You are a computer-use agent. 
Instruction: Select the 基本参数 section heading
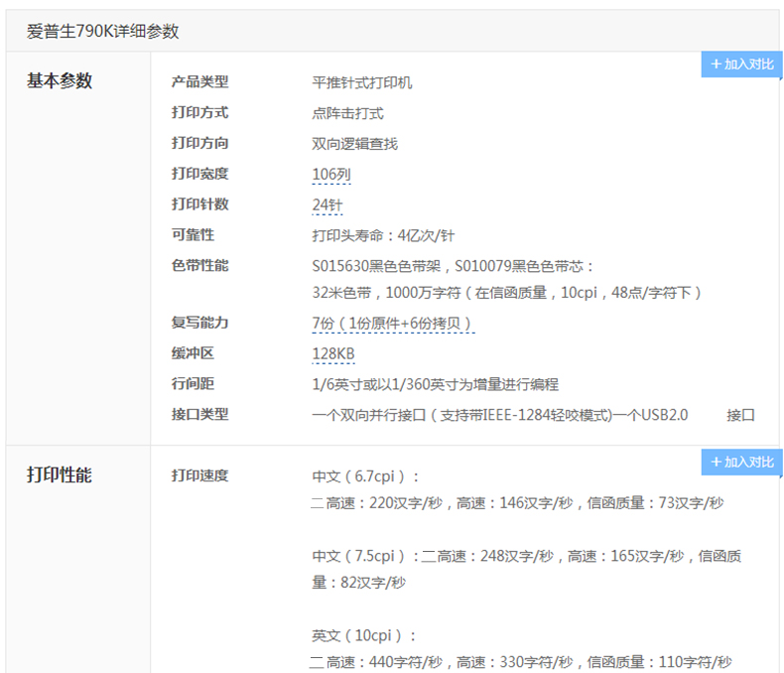60,81
